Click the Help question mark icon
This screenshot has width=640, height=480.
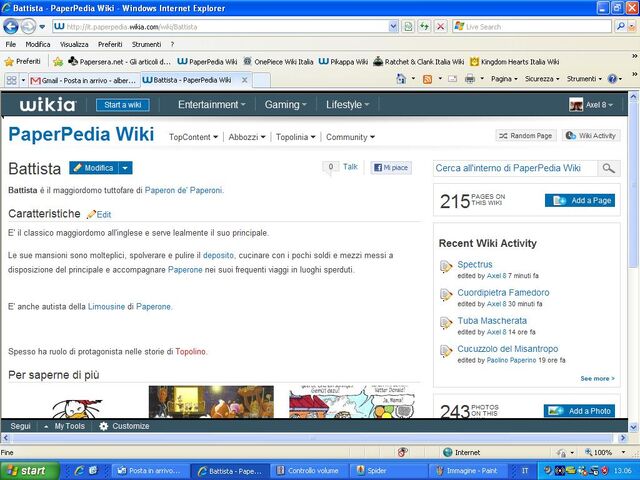(x=612, y=79)
